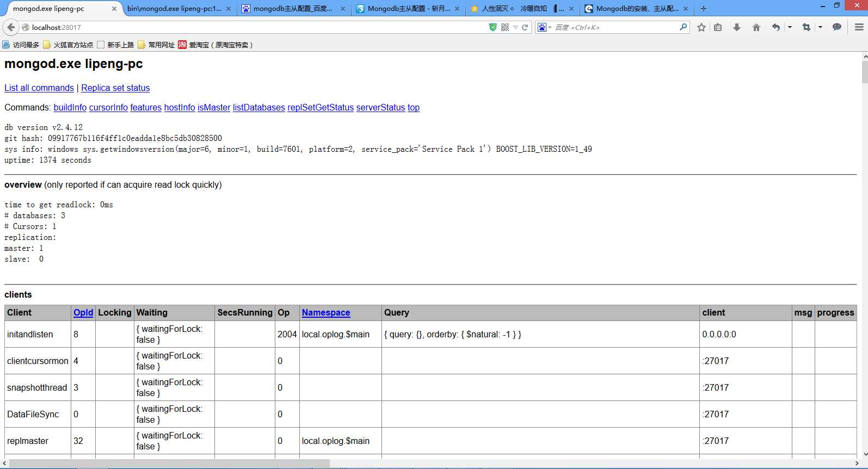Open the top command link

coord(414,107)
